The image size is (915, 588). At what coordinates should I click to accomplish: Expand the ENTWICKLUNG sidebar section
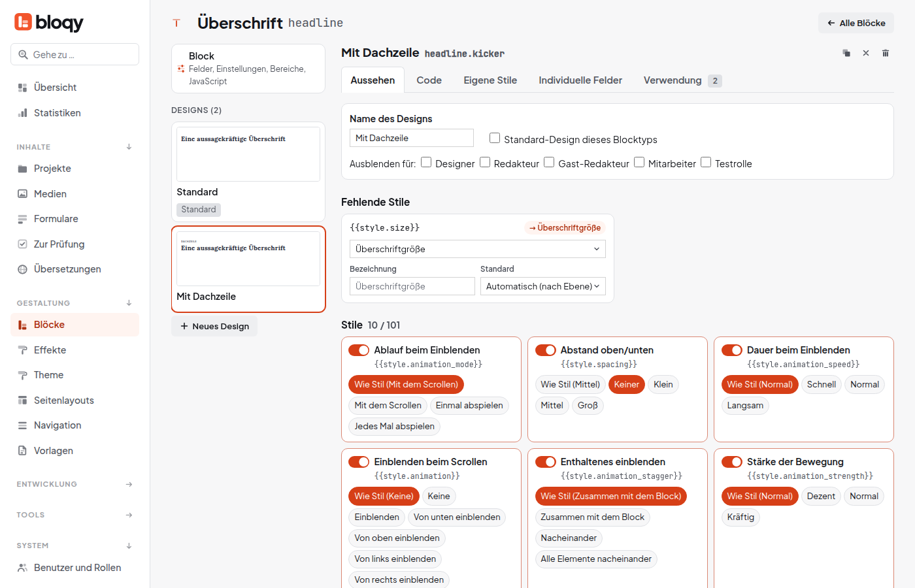(129, 484)
